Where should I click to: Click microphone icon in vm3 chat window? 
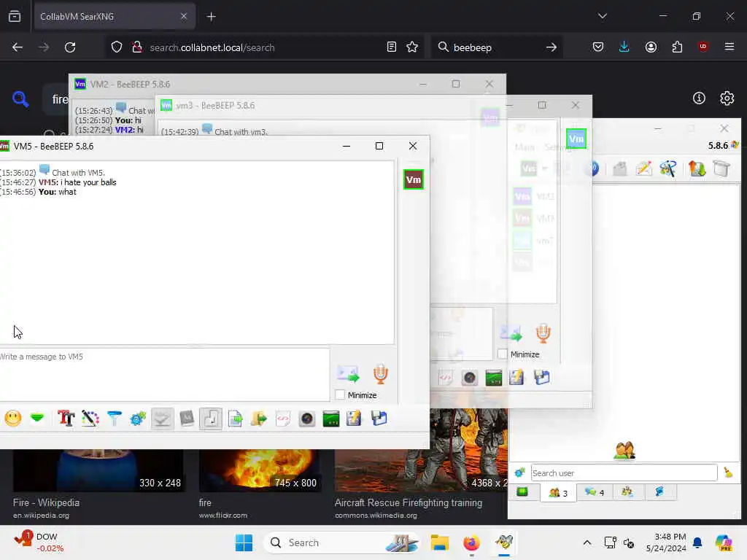tap(543, 332)
